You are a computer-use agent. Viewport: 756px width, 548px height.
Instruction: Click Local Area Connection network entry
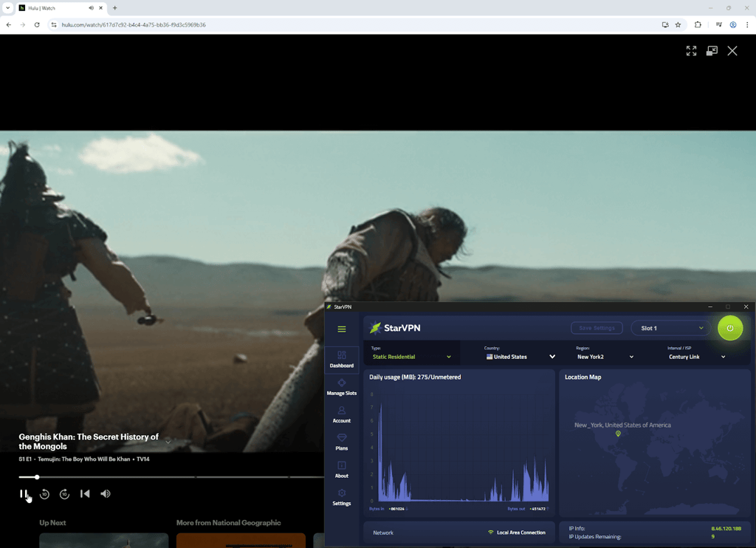pyautogui.click(x=516, y=532)
